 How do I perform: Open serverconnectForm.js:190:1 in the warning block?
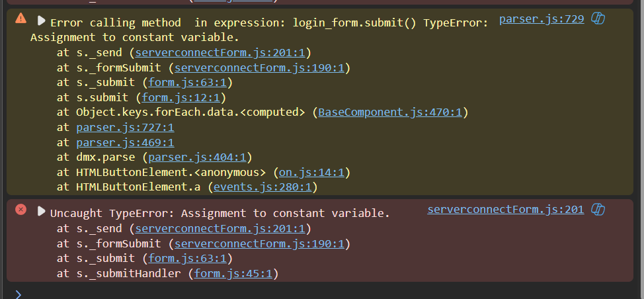tap(259, 68)
